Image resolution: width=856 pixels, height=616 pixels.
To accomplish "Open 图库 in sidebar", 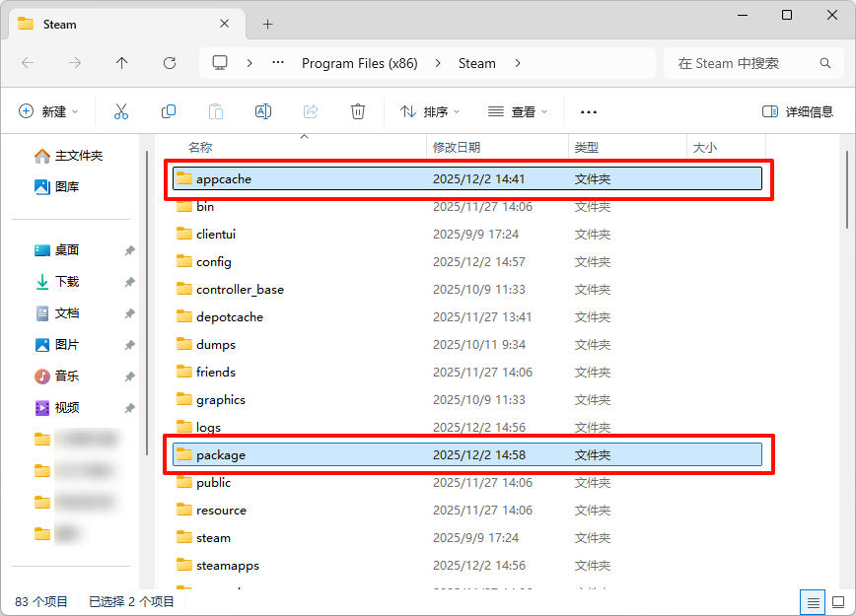I will (57, 186).
